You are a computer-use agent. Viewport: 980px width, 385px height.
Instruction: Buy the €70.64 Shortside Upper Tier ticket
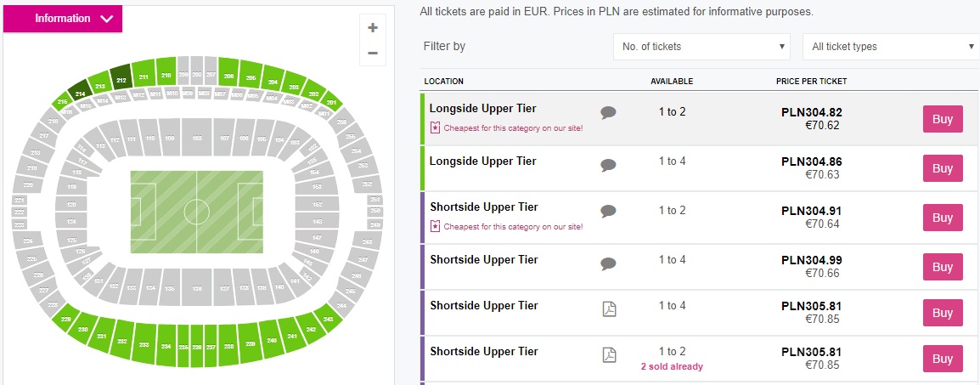[943, 218]
